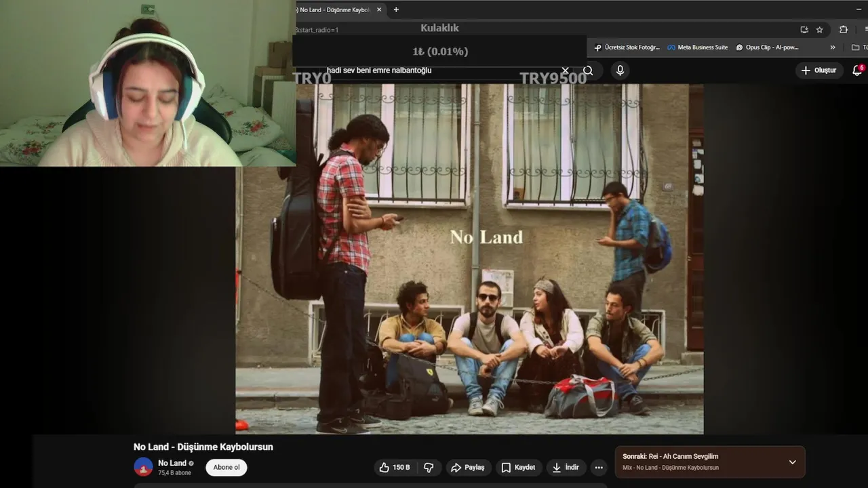Click the YouTube search magnifier icon
This screenshot has width=868, height=488.
click(588, 70)
